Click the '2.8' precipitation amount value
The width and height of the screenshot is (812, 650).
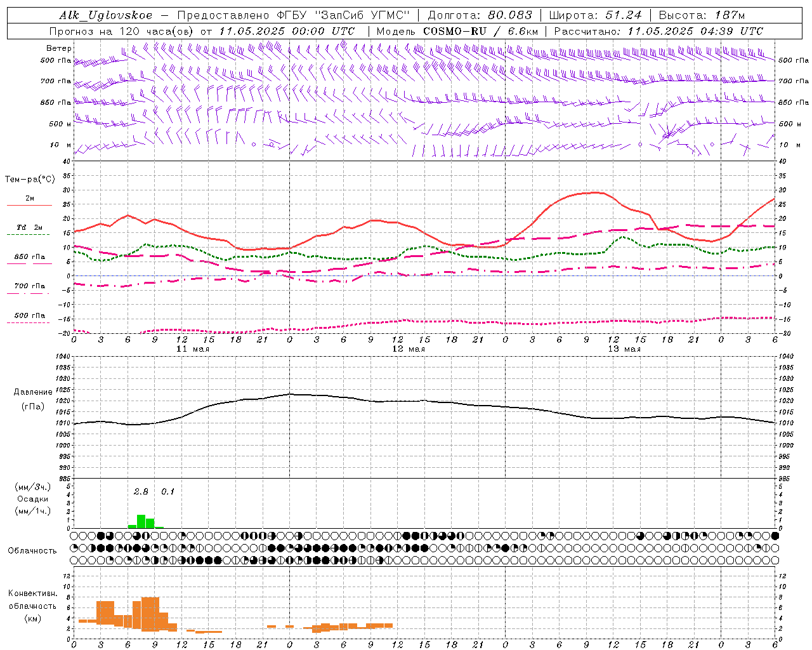pyautogui.click(x=141, y=491)
